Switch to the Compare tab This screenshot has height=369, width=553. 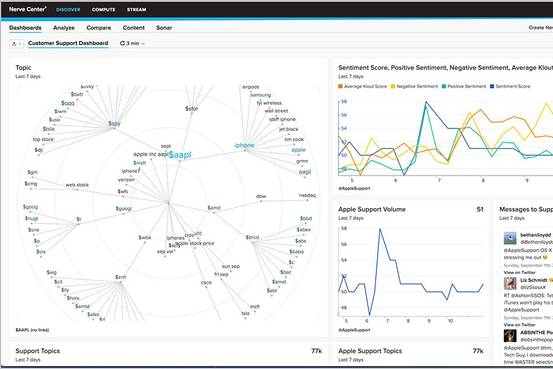click(99, 28)
